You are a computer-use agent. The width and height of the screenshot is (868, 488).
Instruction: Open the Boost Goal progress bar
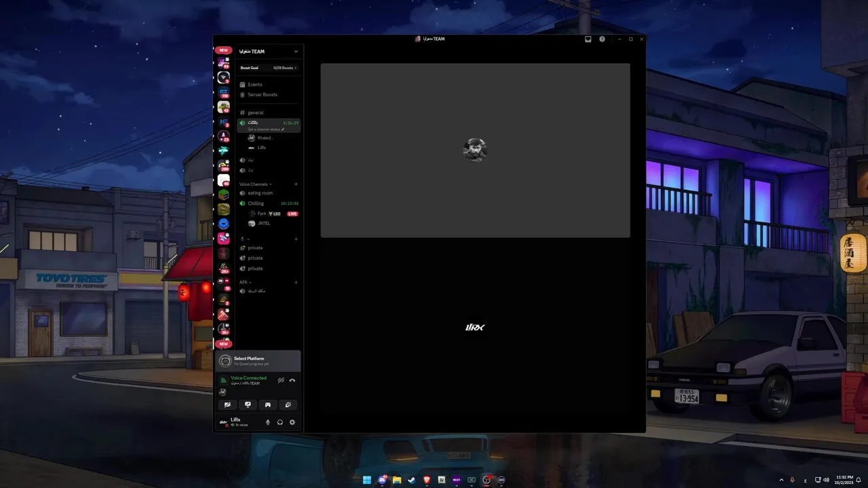pos(269,68)
